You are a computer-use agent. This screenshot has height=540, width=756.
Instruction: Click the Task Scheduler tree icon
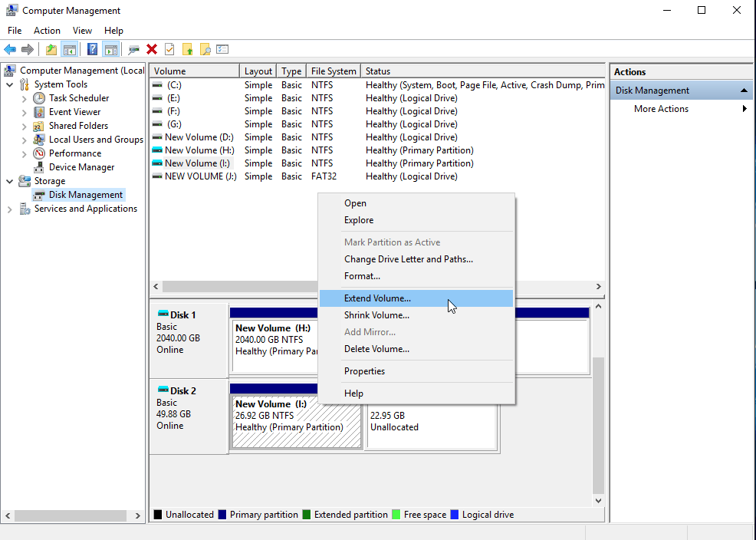pos(38,97)
